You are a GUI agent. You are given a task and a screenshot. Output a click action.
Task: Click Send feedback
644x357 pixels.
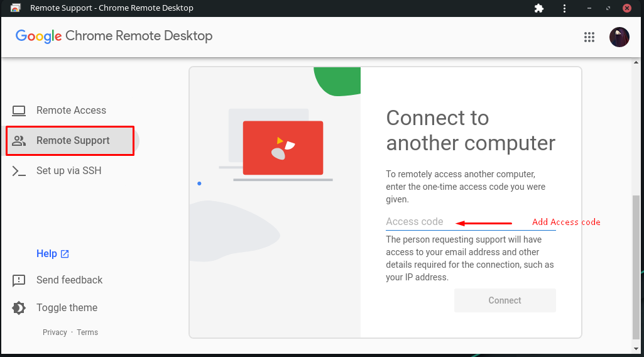[x=58, y=280]
